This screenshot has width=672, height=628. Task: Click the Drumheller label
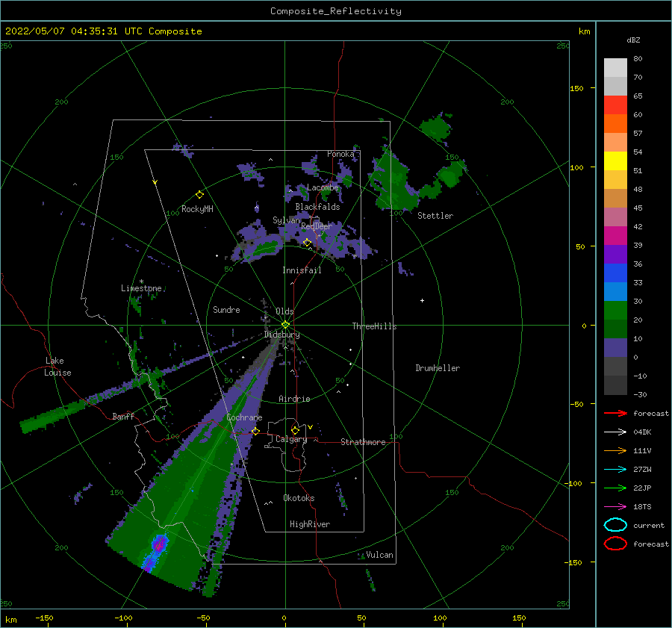coord(438,368)
